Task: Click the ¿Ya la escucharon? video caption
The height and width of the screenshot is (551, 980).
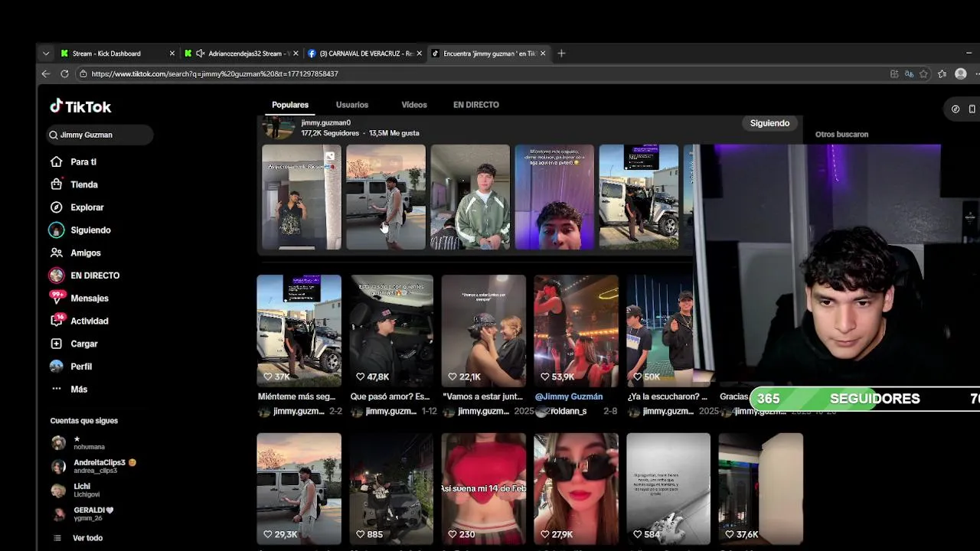Action: pos(667,396)
